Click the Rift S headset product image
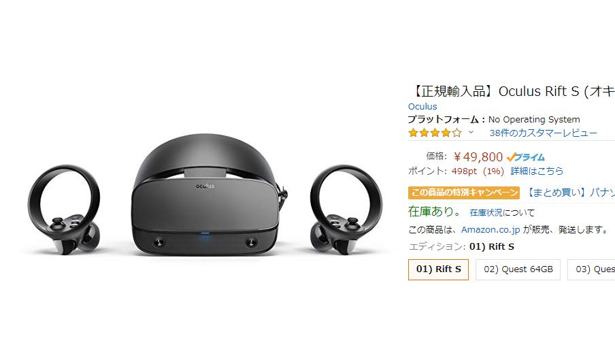This screenshot has height=364, width=615. pyautogui.click(x=209, y=195)
